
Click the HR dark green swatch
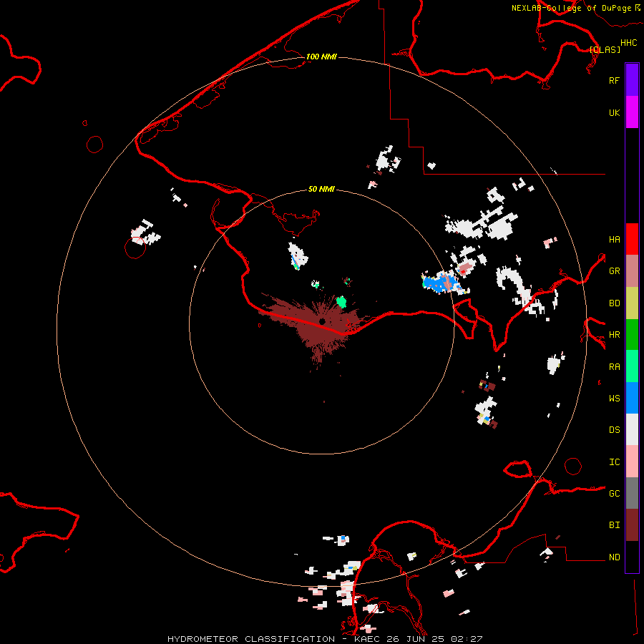tap(632, 334)
